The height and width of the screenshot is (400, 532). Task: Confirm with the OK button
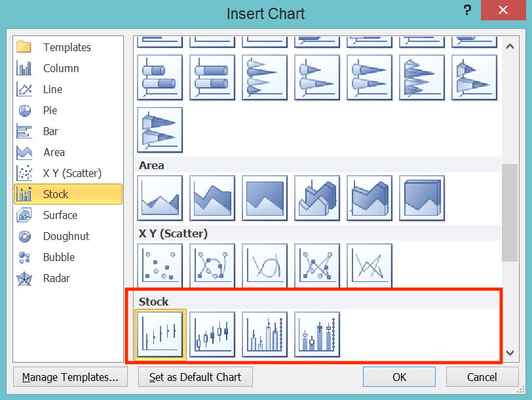point(400,377)
